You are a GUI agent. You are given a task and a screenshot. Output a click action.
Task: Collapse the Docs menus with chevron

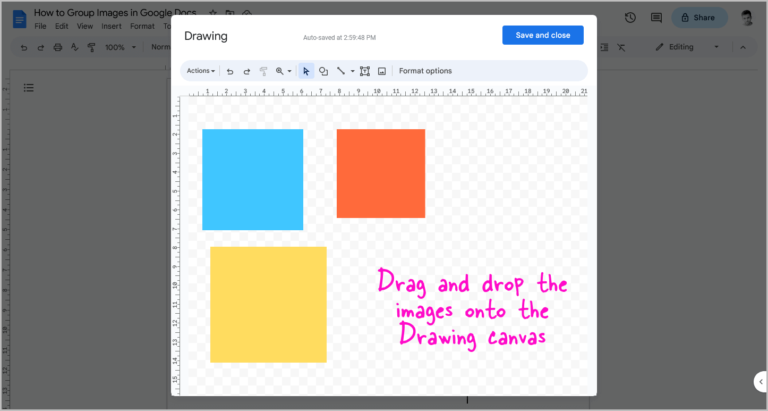tap(743, 48)
